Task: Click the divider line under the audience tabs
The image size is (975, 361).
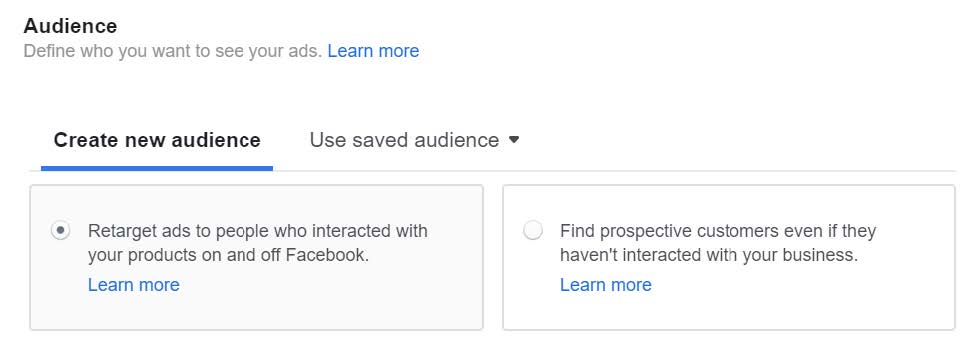Action: [x=614, y=170]
